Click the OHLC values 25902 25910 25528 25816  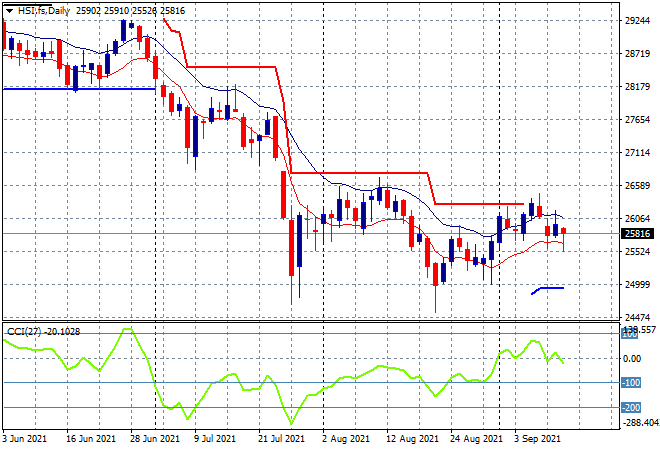pos(130,11)
